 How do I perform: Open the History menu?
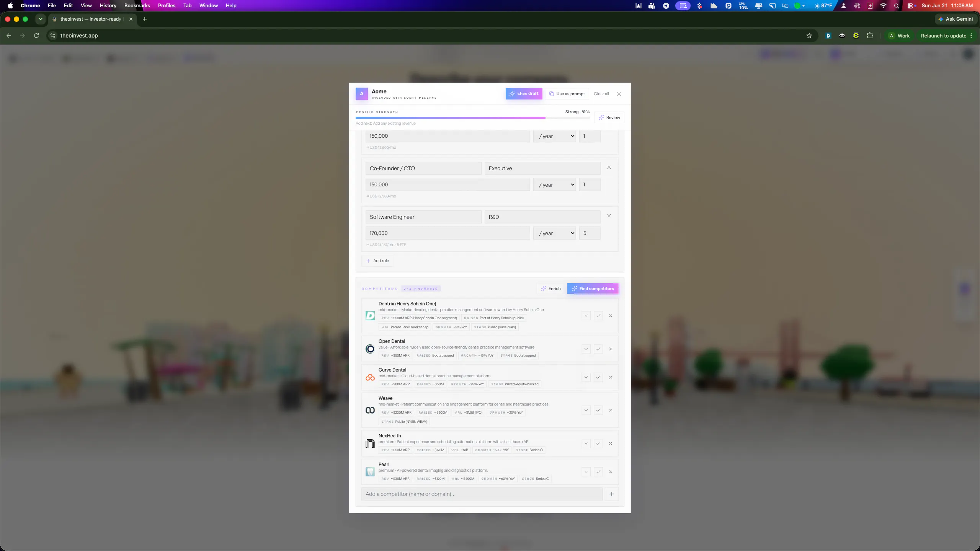pos(108,6)
